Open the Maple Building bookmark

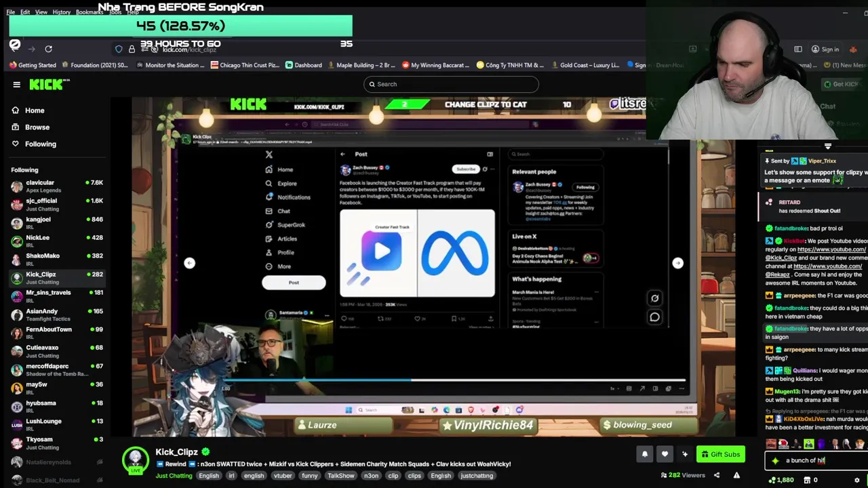[361, 65]
